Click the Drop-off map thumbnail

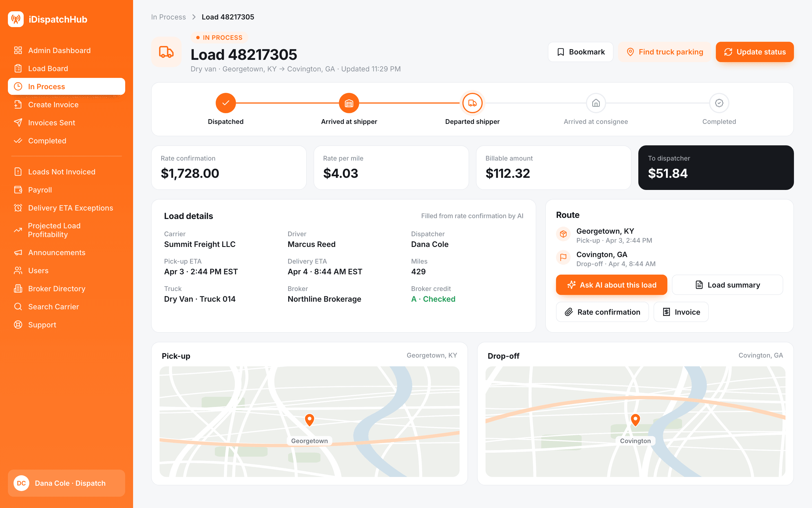(x=636, y=422)
